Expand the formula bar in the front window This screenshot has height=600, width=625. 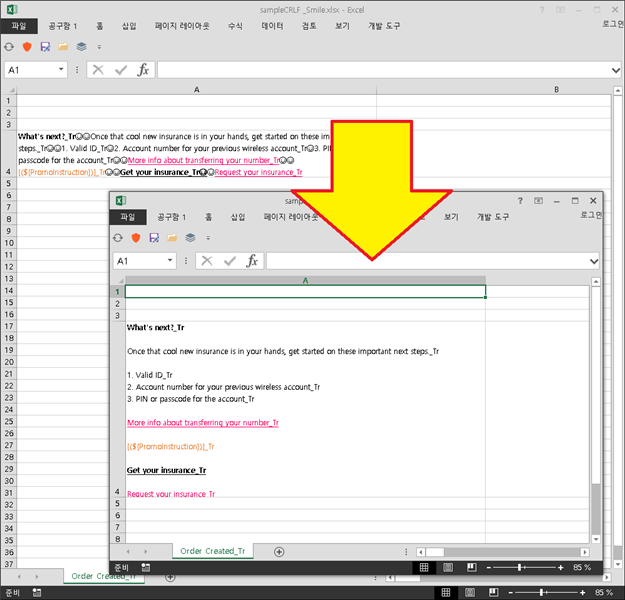click(594, 262)
